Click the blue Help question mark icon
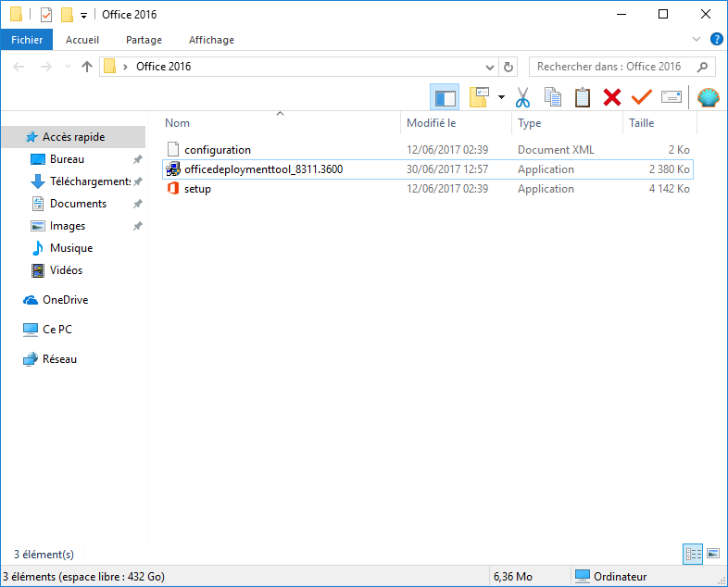The image size is (728, 587). tap(716, 39)
